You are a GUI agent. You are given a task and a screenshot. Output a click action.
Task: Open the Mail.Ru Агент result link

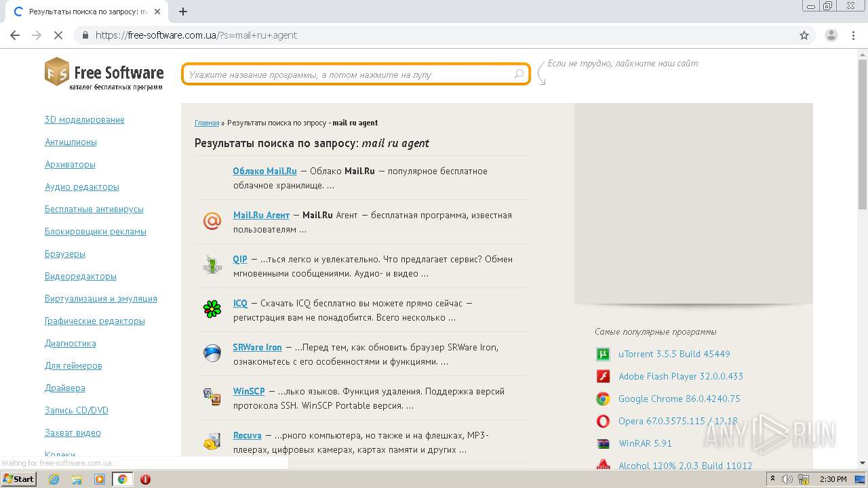coord(261,215)
